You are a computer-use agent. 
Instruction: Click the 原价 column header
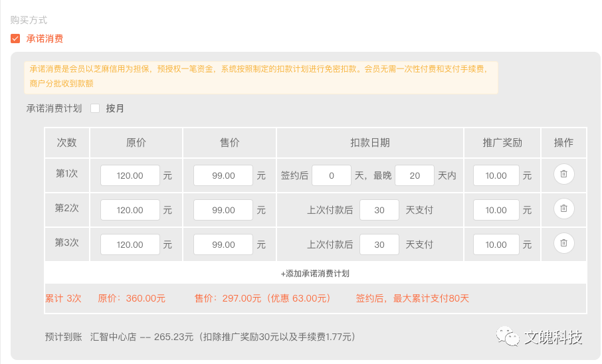tap(136, 143)
